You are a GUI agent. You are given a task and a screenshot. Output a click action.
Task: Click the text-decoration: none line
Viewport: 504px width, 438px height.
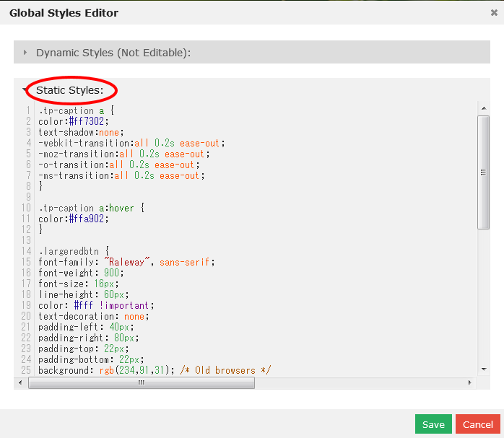click(x=90, y=317)
